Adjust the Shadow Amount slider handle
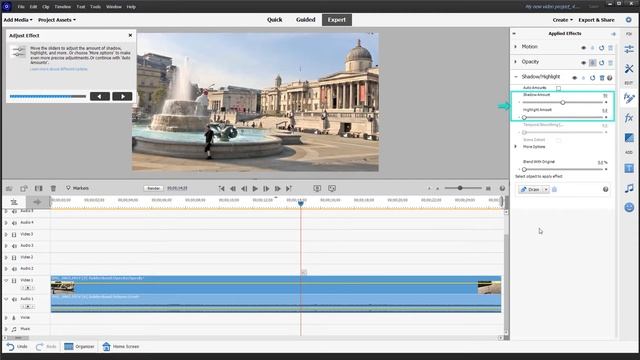 click(562, 102)
